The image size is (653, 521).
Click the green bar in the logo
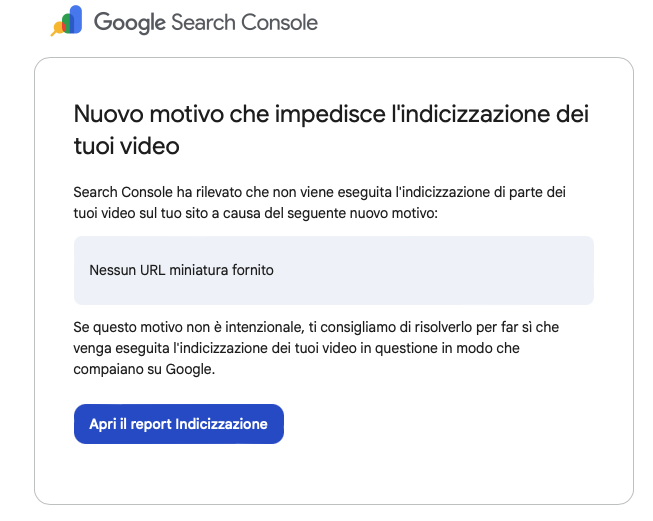(65, 24)
